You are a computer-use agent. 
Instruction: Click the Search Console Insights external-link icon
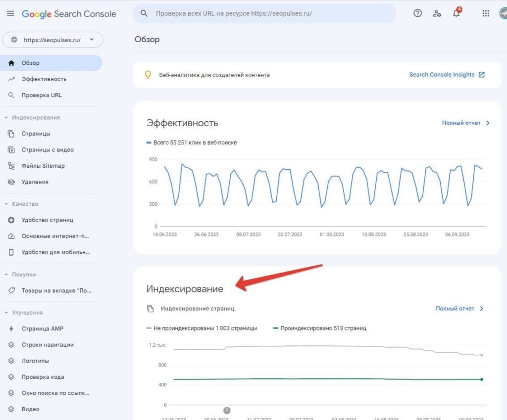[x=481, y=75]
